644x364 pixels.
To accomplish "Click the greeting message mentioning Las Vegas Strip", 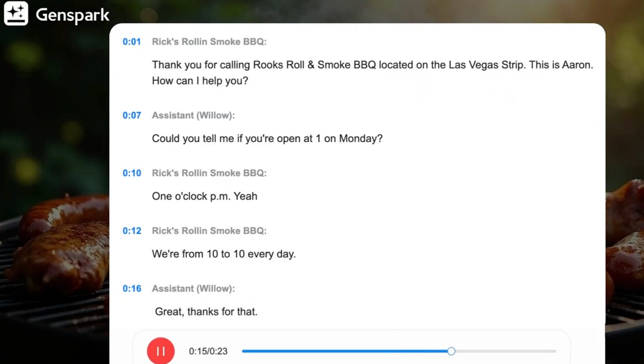I will point(372,73).
